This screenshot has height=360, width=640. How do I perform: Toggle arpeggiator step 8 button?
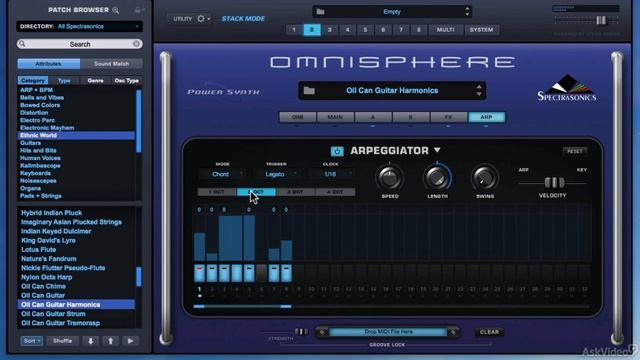click(287, 273)
